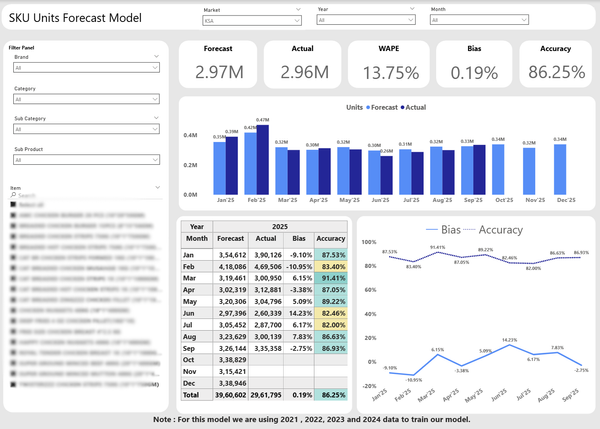Click the Oct'25 Forecast bar
The height and width of the screenshot is (429, 600).
pos(498,170)
